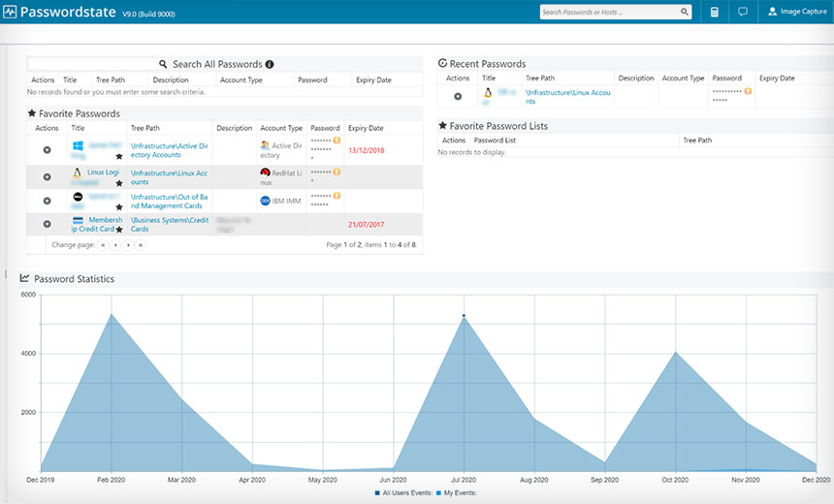Click the Linux penguin icon beside Linux Login
This screenshot has height=504, width=834.
[78, 173]
